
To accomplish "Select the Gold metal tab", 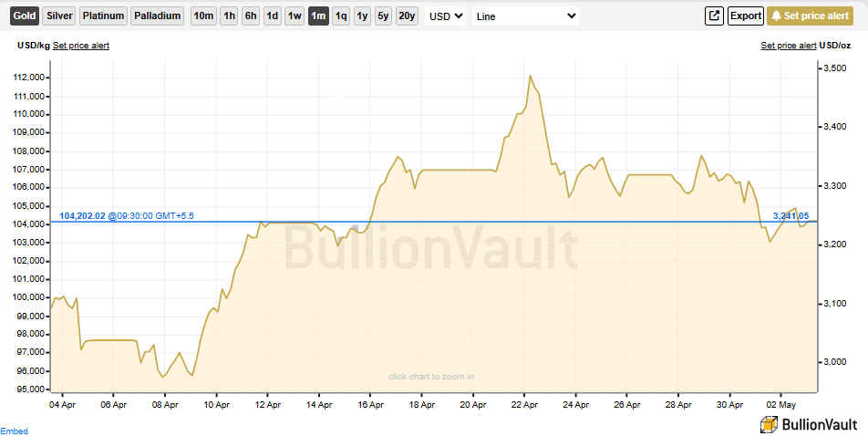I will (25, 16).
